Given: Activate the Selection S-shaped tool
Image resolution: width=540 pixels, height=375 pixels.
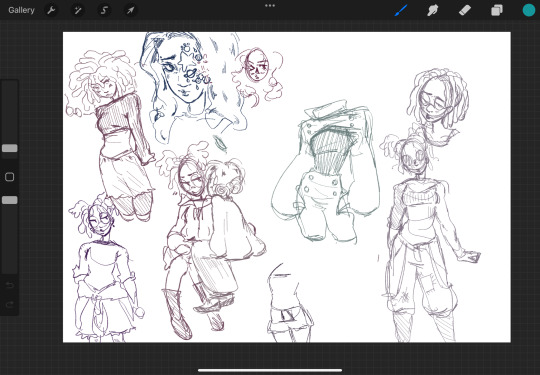Looking at the screenshot, I should (104, 10).
